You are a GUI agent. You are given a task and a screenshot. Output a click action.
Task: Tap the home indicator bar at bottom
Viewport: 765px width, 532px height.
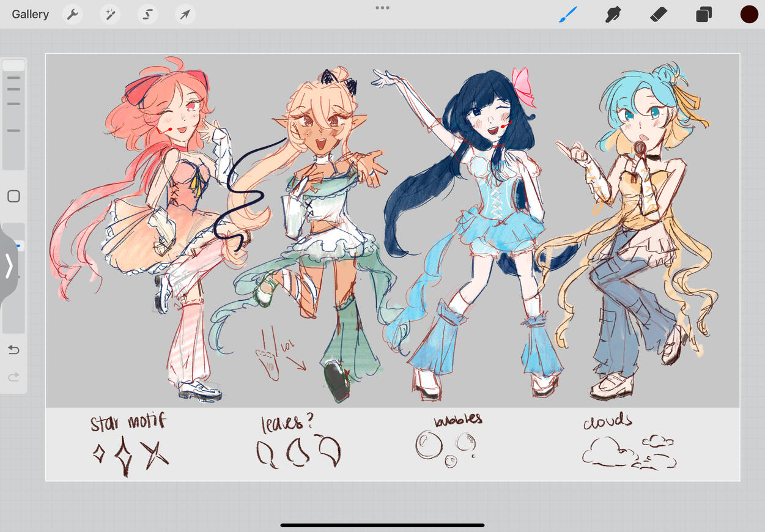pos(383,525)
